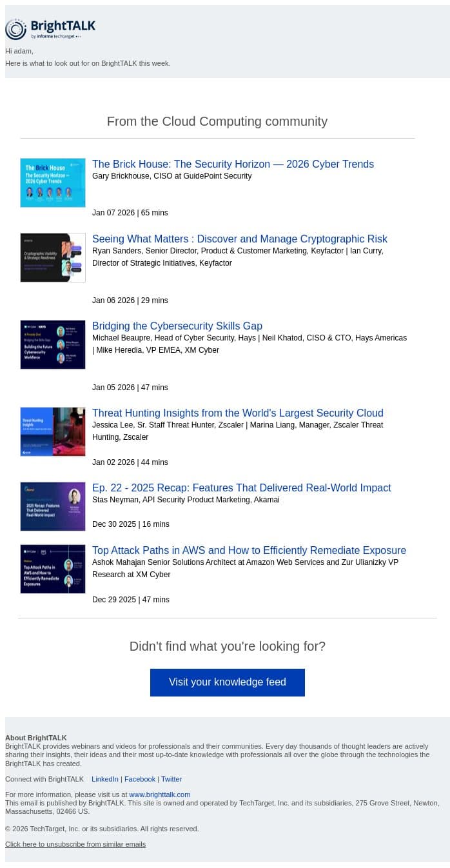Screen dimensions: 450x868
Task: Click '© 2026 TechTarget, Inc.' copyright text
Action: (x=102, y=829)
